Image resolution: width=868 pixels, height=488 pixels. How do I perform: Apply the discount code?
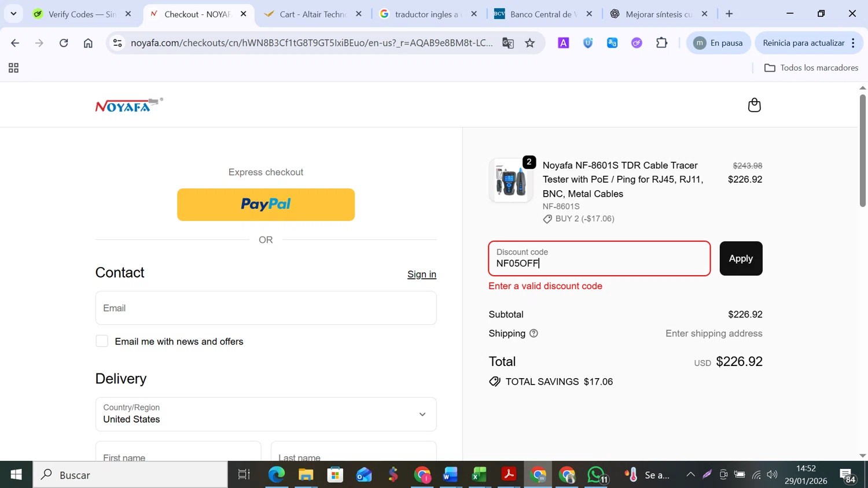(741, 258)
